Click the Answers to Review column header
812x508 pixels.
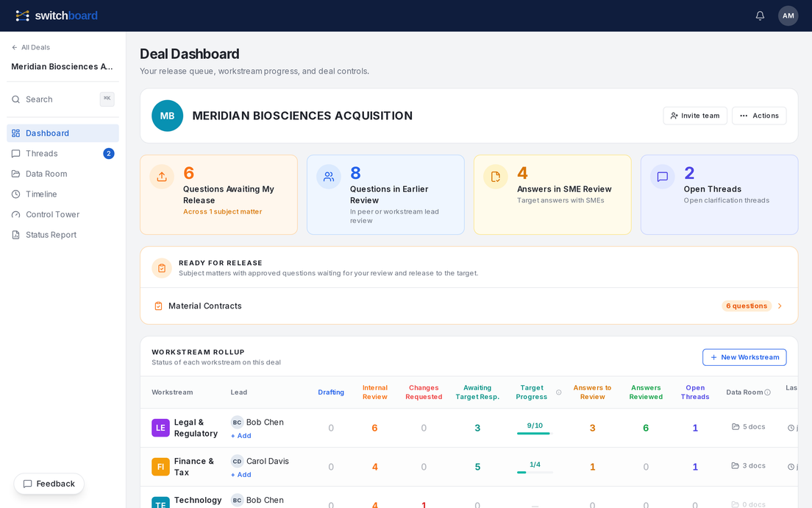click(592, 392)
